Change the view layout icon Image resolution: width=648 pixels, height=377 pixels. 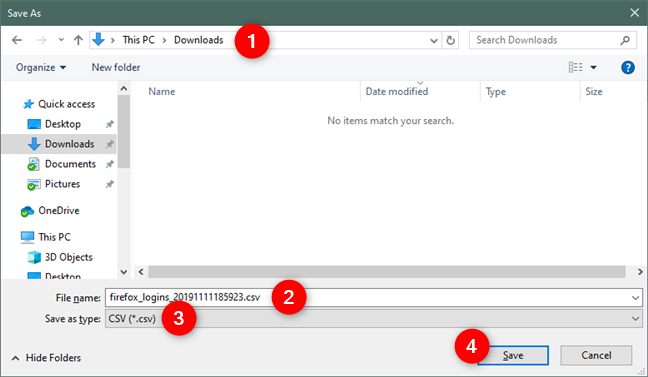click(575, 67)
